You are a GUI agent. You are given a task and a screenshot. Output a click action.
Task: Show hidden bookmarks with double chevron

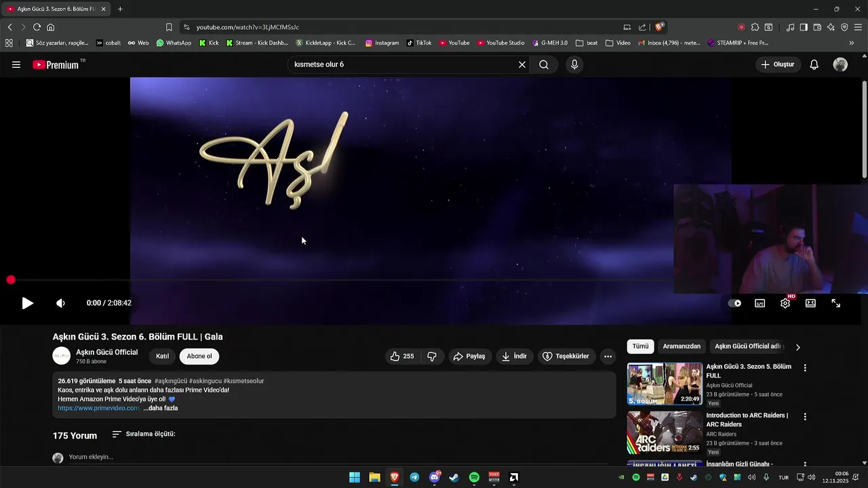(852, 43)
